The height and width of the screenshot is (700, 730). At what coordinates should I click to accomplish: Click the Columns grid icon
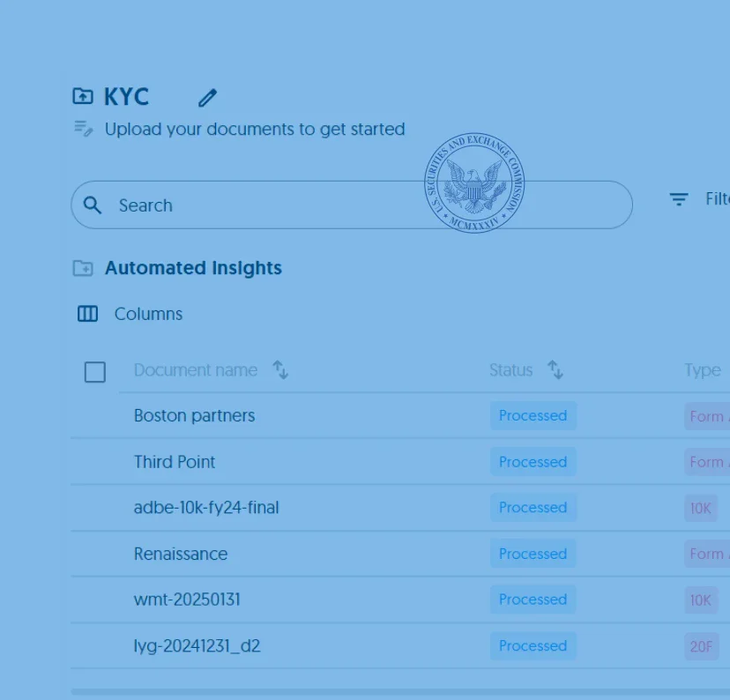87,314
